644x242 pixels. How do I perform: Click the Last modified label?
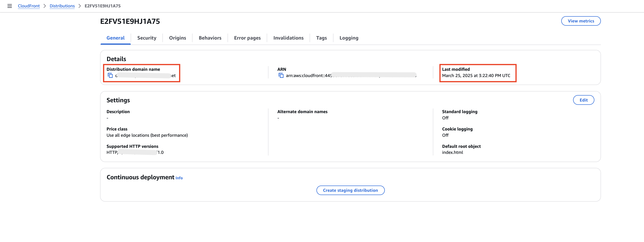(456, 69)
